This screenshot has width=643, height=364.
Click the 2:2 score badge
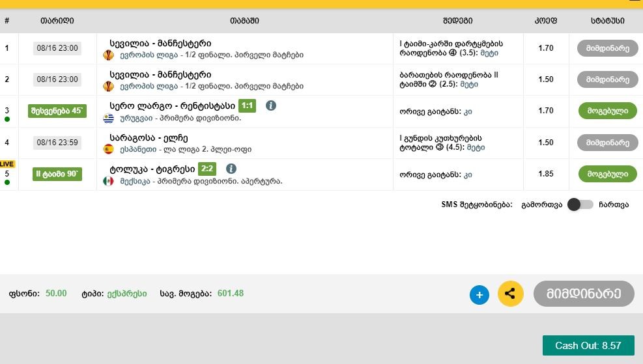pyautogui.click(x=207, y=169)
